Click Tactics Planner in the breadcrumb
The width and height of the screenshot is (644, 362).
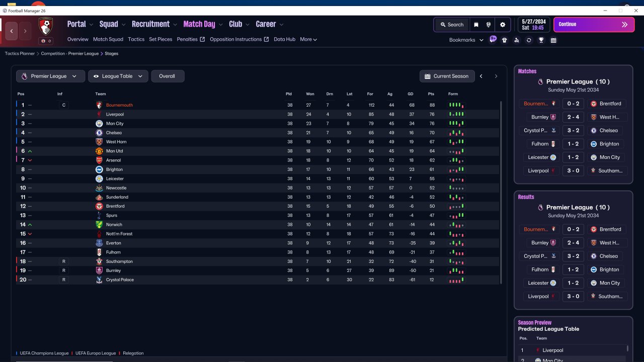20,53
